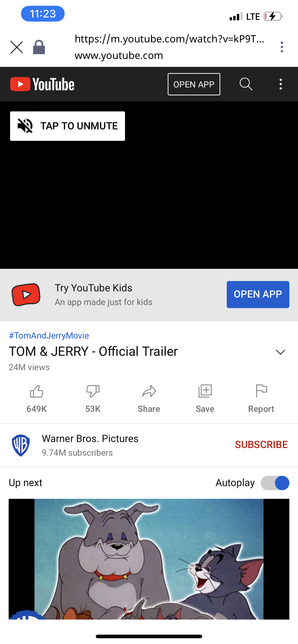The height and width of the screenshot is (644, 298).
Task: Tap the thumbs-up like icon
Action: (x=36, y=391)
